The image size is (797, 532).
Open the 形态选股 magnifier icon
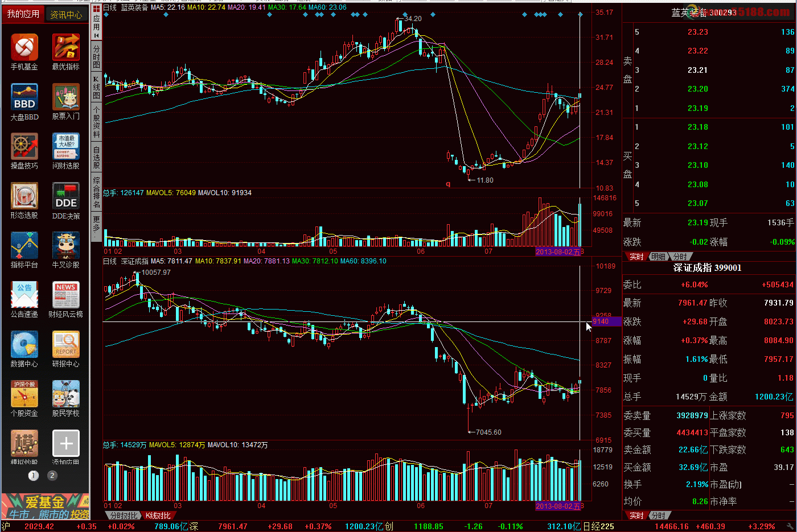(x=24, y=196)
